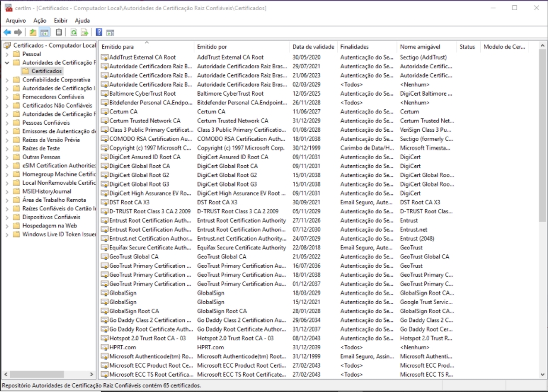Expand the Confiabilidade Corporativa node
The height and width of the screenshot is (392, 548).
(x=7, y=80)
